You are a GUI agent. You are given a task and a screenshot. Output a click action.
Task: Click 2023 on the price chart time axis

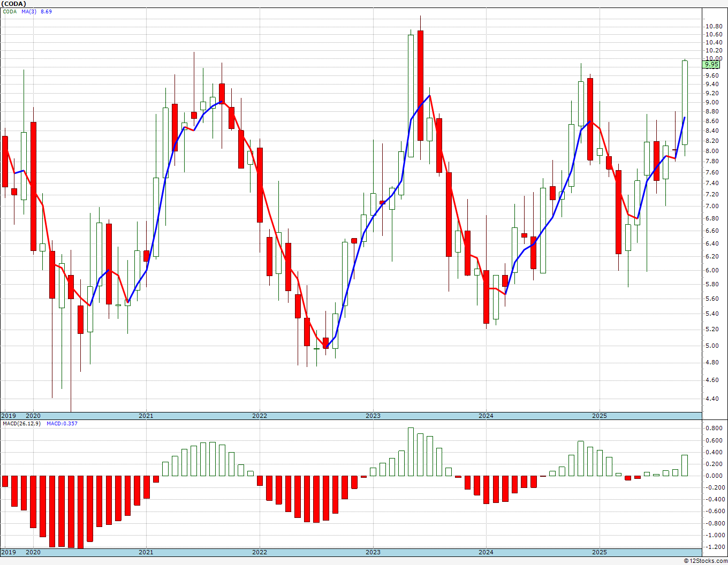[373, 416]
